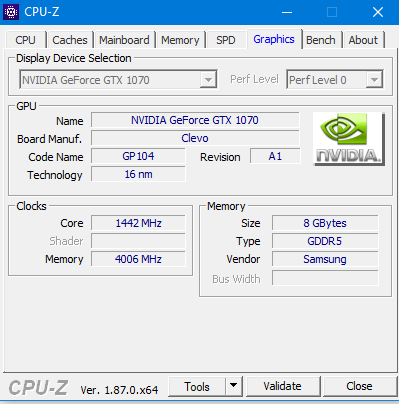Select the Mainboard tab
Screen dimensions: 399x404
124,40
